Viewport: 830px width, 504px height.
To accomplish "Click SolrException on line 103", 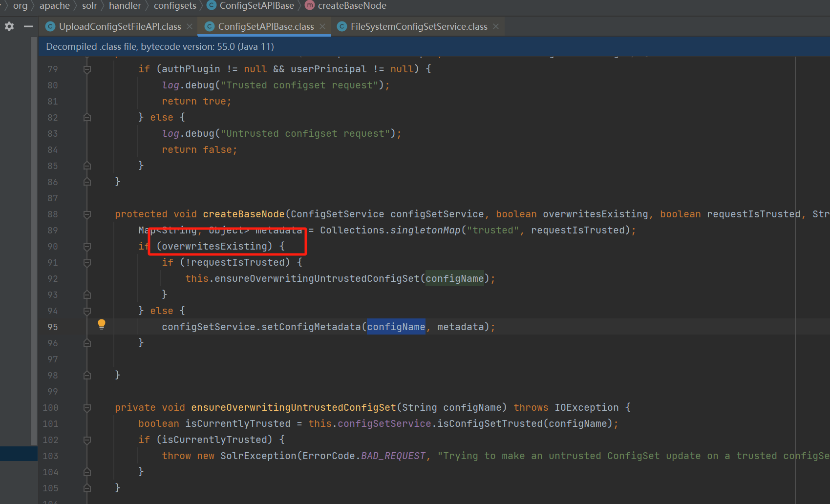I will tap(258, 456).
